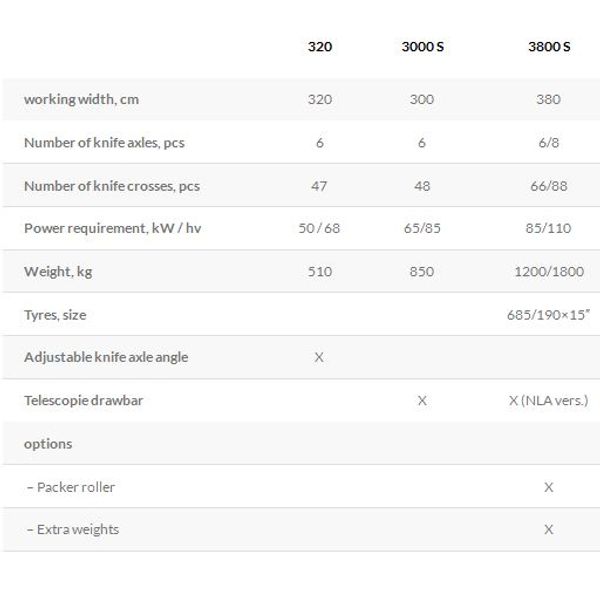Click the Packer roller option label

tap(71, 487)
